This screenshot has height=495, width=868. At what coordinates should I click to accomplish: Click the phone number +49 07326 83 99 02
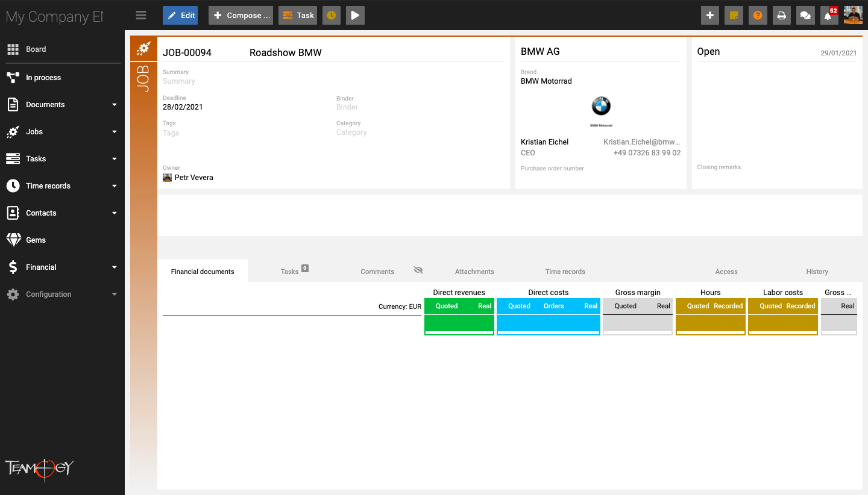pyautogui.click(x=647, y=153)
